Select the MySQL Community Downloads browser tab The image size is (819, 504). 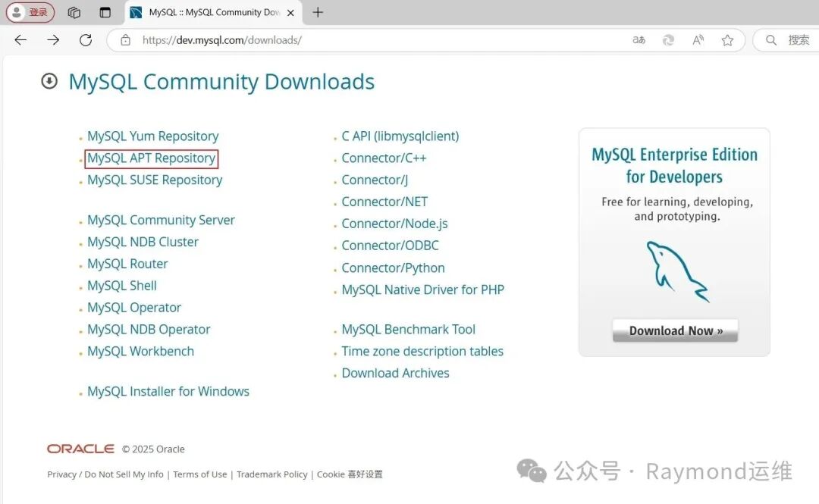click(213, 13)
